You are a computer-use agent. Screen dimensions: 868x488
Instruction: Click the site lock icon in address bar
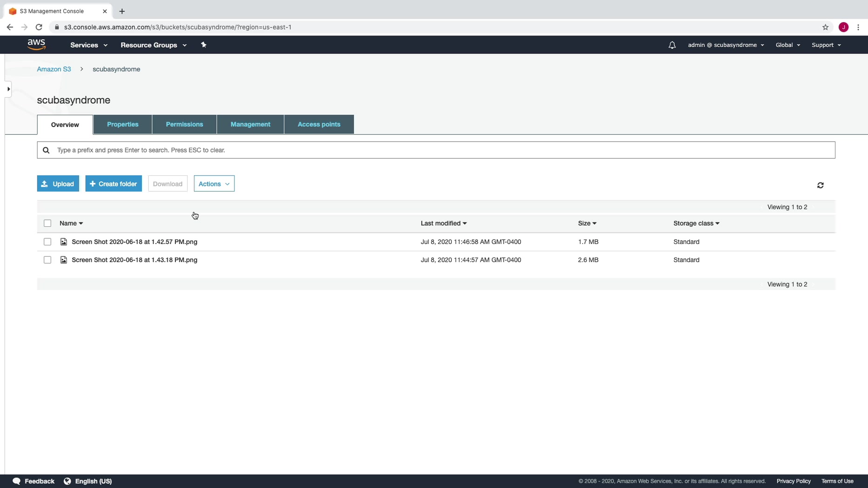(57, 27)
